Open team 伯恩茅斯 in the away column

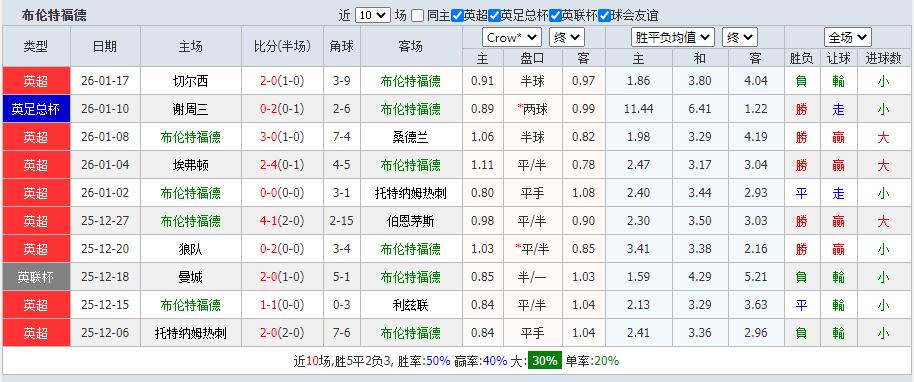(x=411, y=221)
